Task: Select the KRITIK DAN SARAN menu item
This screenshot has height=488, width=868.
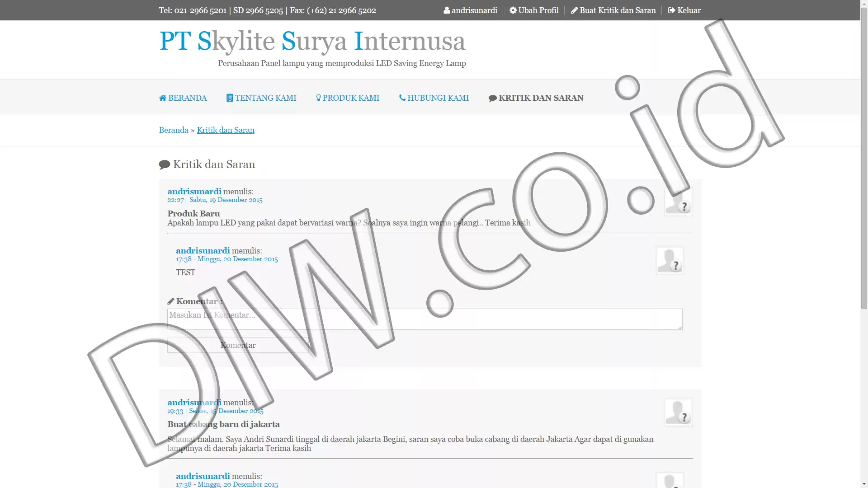Action: tap(536, 98)
